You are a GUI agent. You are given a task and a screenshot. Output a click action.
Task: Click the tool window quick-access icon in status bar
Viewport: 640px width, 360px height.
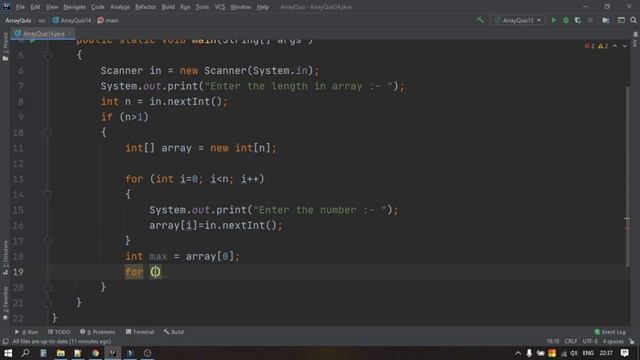point(5,341)
